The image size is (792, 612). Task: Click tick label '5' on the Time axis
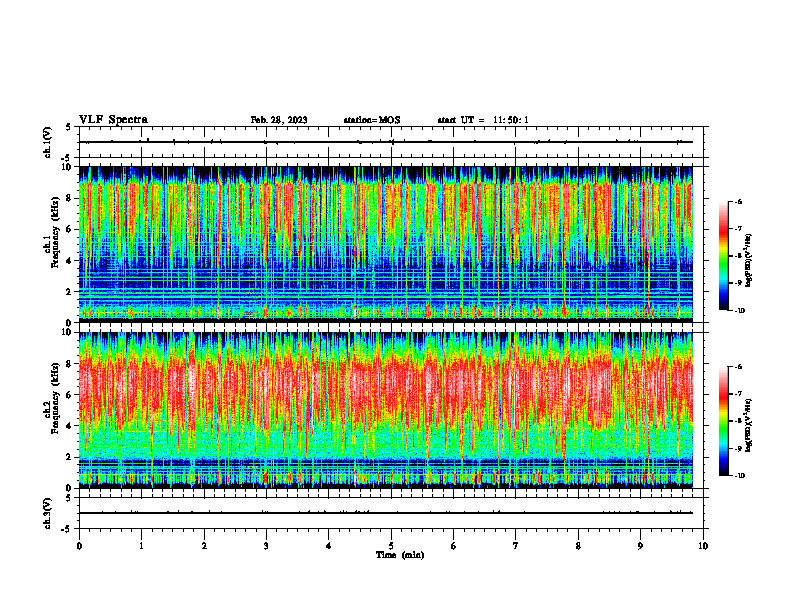coord(391,546)
